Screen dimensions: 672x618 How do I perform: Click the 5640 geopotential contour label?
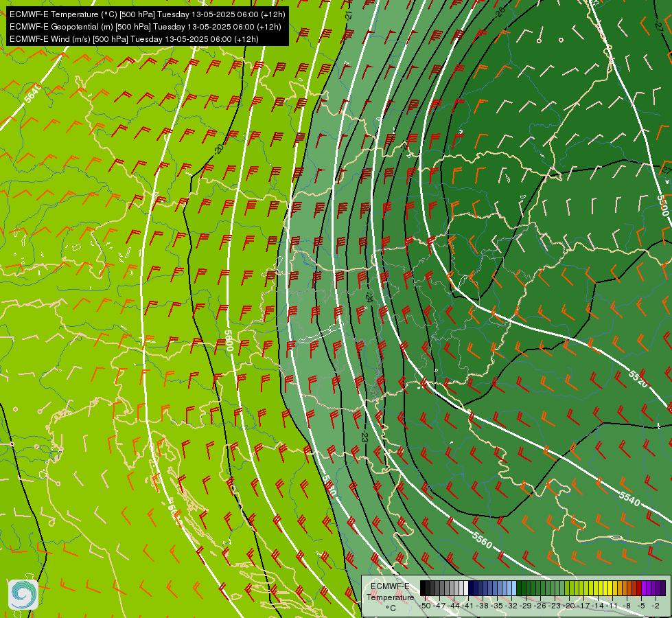click(32, 93)
